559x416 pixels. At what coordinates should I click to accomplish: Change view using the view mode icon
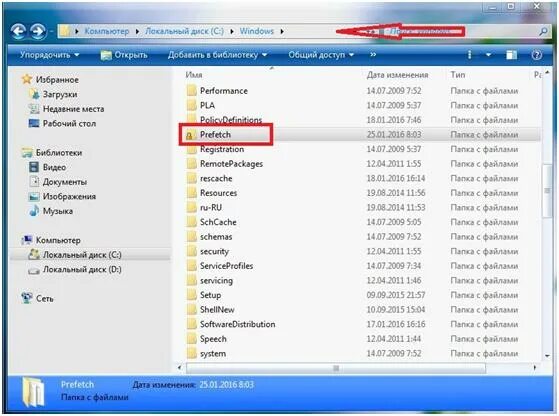tap(470, 55)
